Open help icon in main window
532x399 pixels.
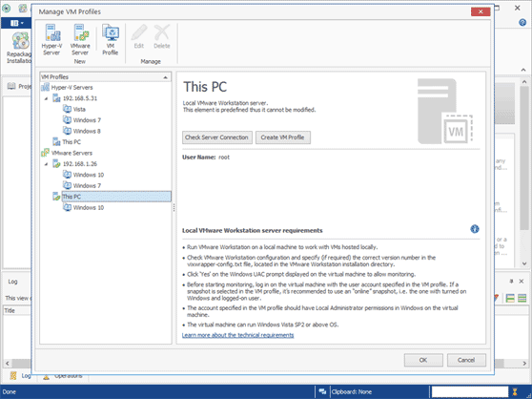(522, 23)
